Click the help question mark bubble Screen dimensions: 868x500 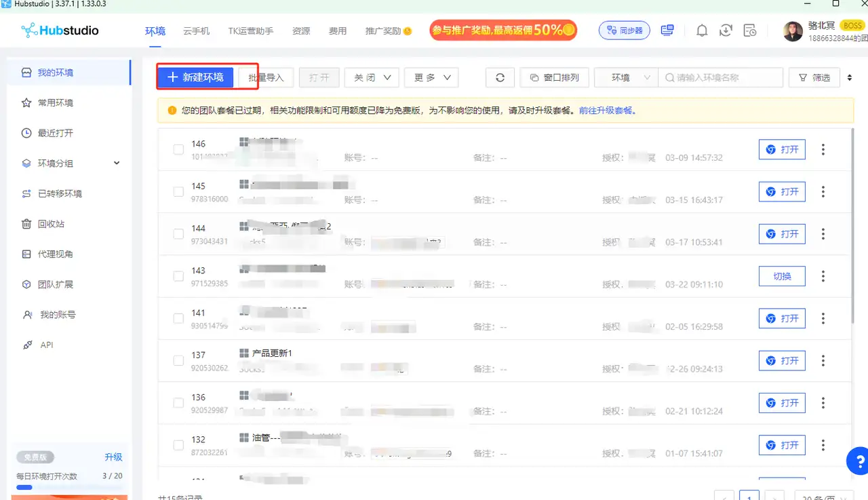(858, 462)
